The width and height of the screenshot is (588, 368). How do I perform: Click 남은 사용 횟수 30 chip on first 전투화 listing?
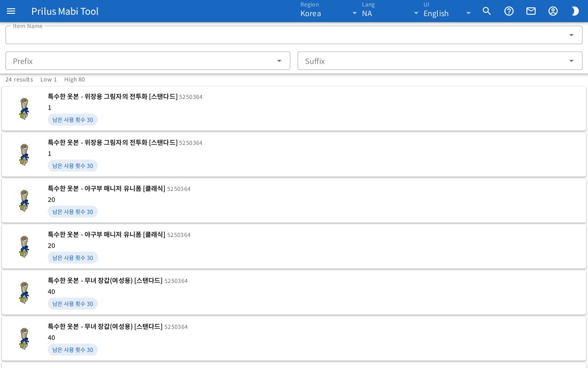pos(73,120)
